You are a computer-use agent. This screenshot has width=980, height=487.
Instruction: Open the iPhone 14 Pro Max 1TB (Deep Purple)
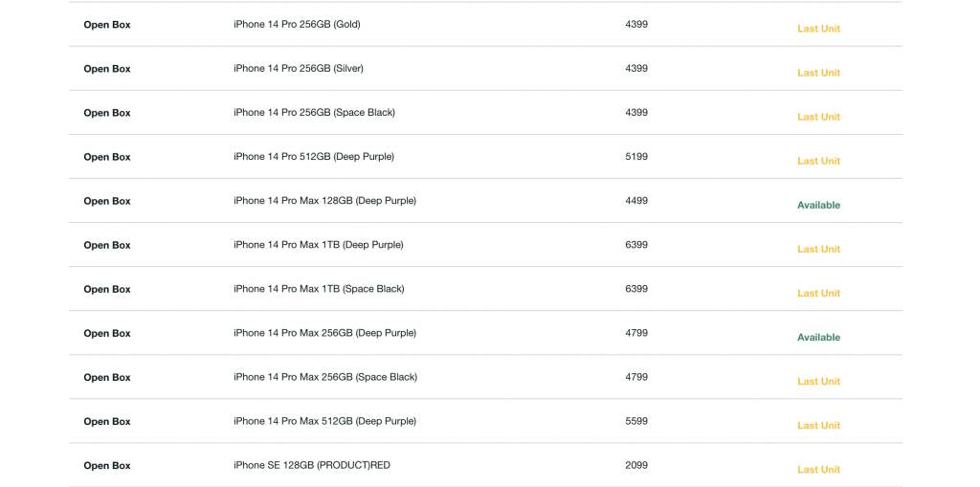click(x=319, y=245)
